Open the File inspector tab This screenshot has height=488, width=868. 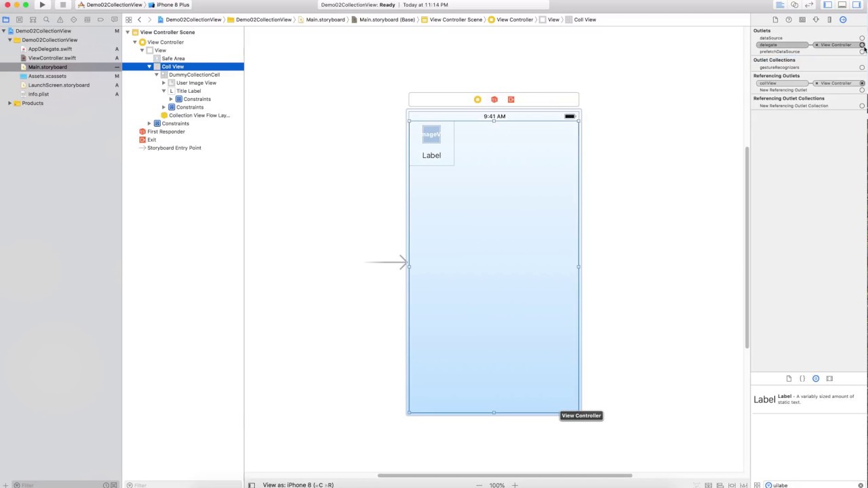click(x=775, y=20)
